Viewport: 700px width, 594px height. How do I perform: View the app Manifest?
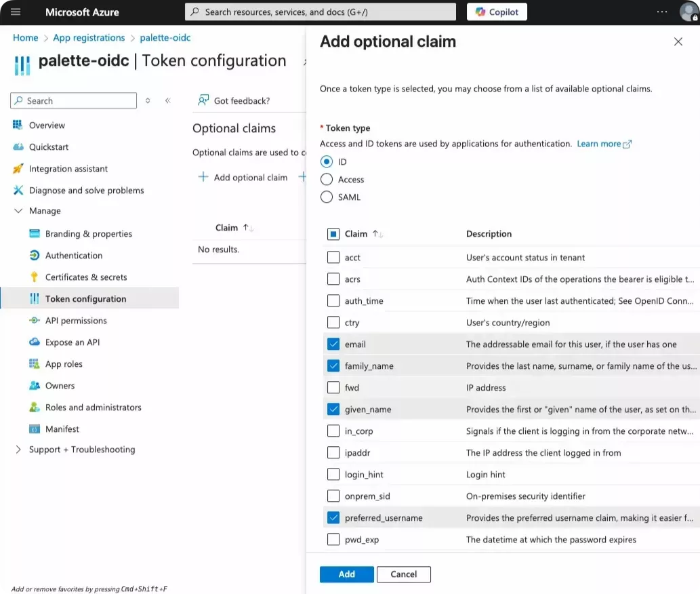tap(61, 429)
